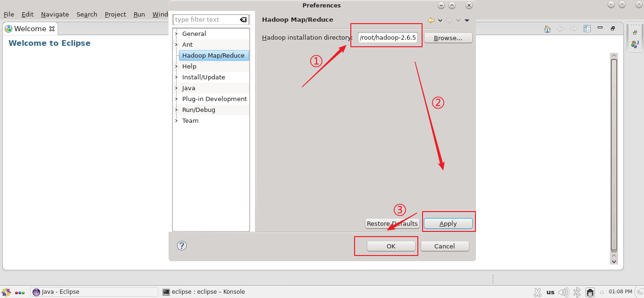Click the right trim stack's Restore icon
The height and width of the screenshot is (298, 644).
pyautogui.click(x=636, y=33)
